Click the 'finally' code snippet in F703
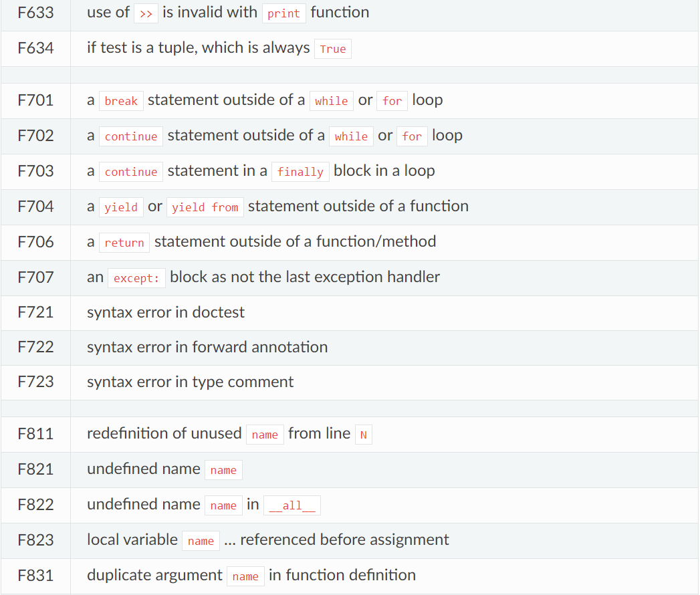 click(x=300, y=172)
